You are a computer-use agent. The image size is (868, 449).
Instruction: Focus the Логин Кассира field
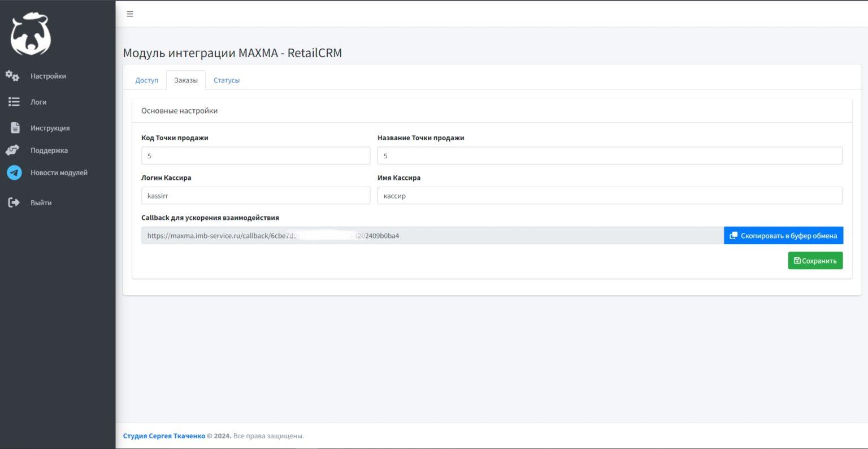point(255,196)
